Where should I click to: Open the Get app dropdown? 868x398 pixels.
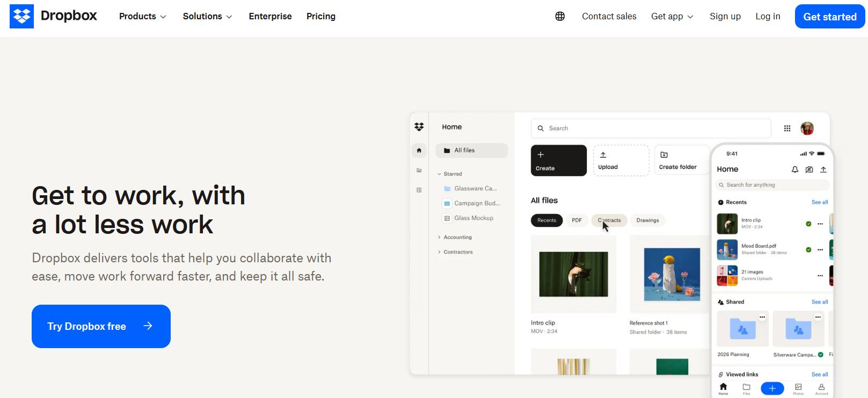pyautogui.click(x=672, y=17)
